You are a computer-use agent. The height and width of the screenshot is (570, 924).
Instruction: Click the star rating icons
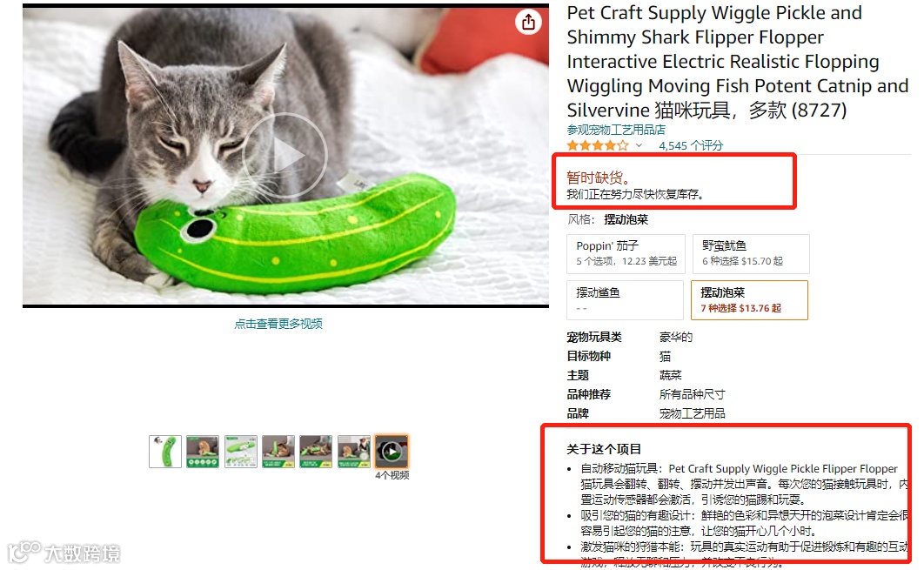tap(598, 145)
